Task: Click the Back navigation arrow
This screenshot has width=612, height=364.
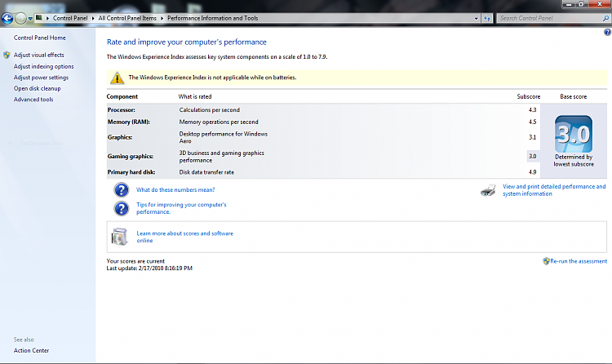Action: 7,18
